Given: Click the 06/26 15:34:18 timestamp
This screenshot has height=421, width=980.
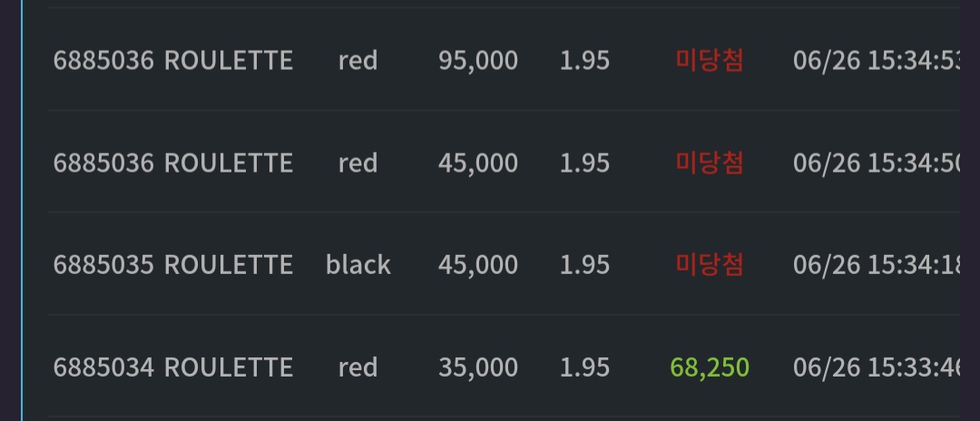Looking at the screenshot, I should [877, 264].
